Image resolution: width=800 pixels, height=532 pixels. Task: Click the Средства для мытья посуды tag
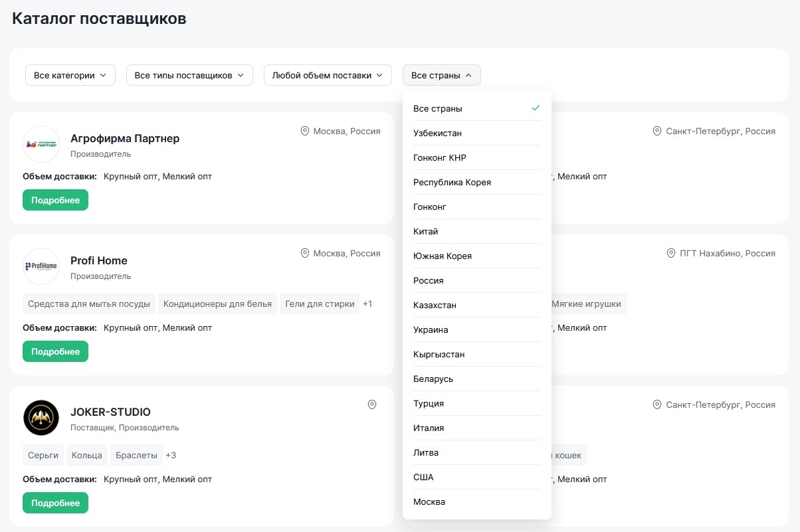[x=89, y=304]
